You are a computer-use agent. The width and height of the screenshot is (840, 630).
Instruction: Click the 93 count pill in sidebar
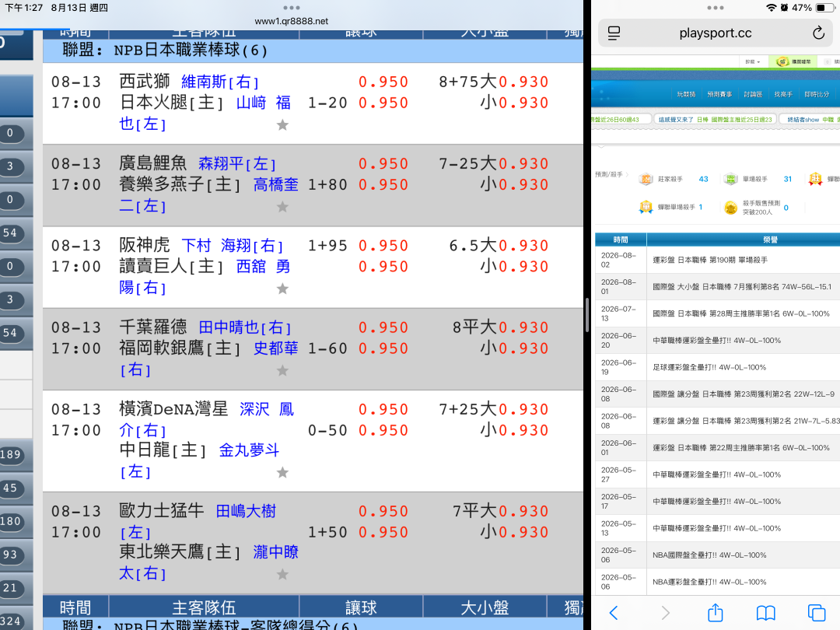point(11,555)
